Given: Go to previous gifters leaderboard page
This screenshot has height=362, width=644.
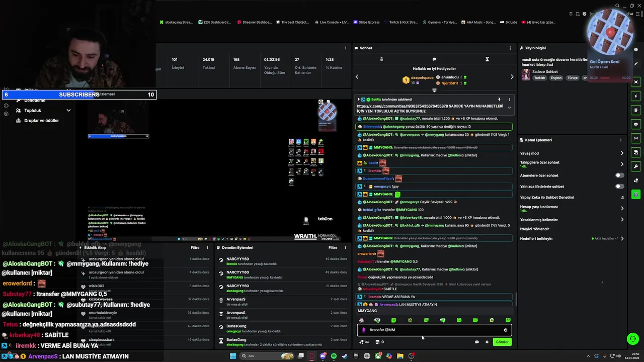Looking at the screenshot, I should coord(357,77).
